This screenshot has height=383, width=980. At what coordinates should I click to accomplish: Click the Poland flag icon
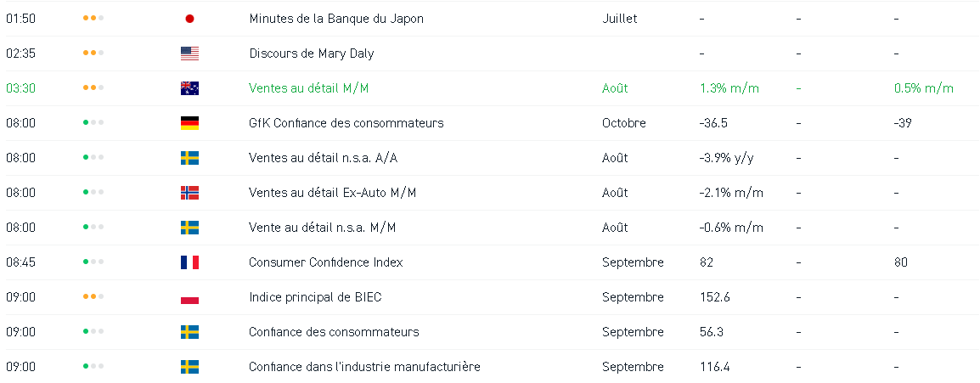[189, 297]
